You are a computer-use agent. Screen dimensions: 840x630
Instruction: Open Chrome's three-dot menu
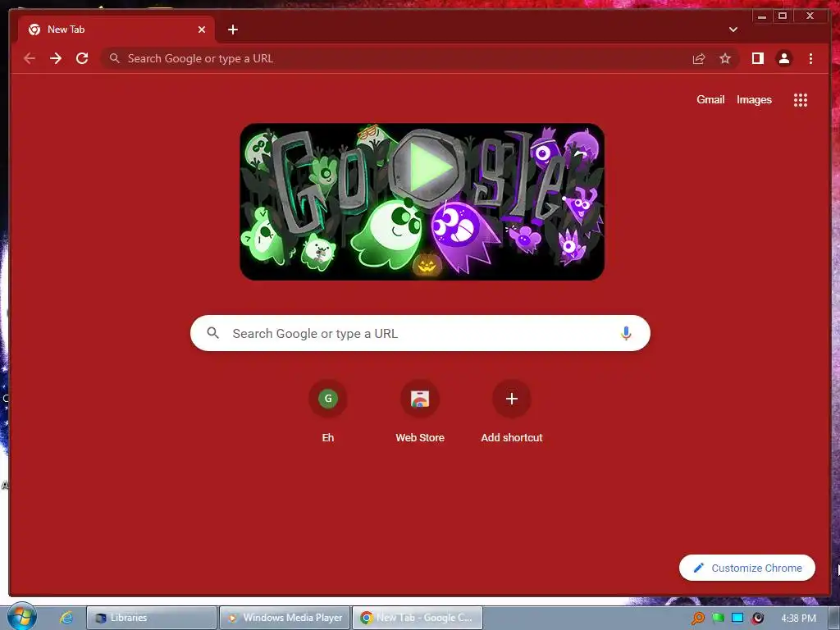[810, 58]
